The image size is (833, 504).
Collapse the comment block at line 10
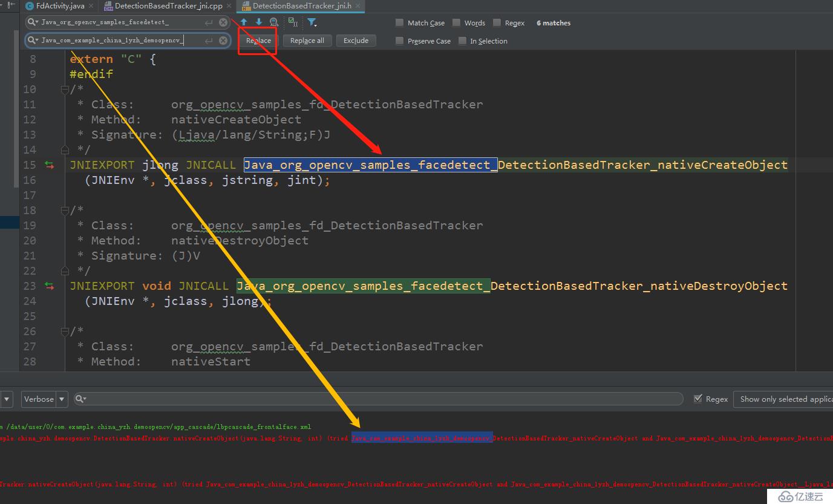coord(65,90)
